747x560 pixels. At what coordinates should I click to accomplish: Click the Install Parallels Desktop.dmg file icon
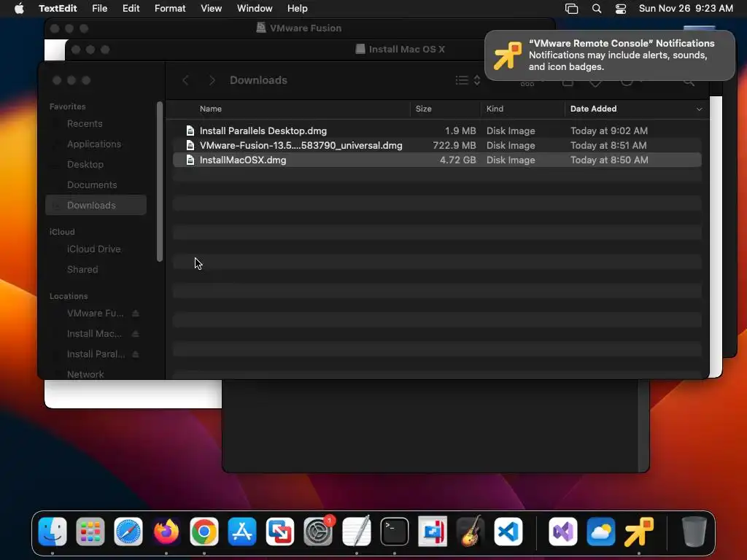tap(190, 131)
